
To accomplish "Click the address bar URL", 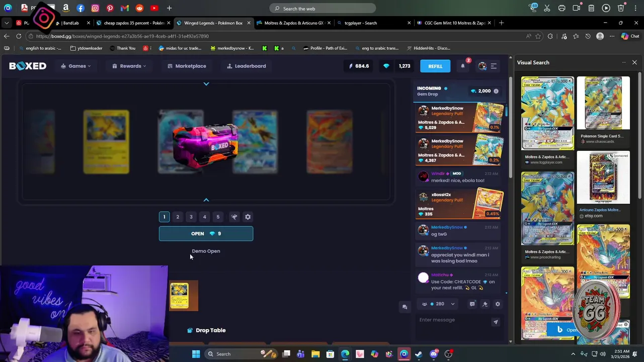I will pyautogui.click(x=122, y=36).
